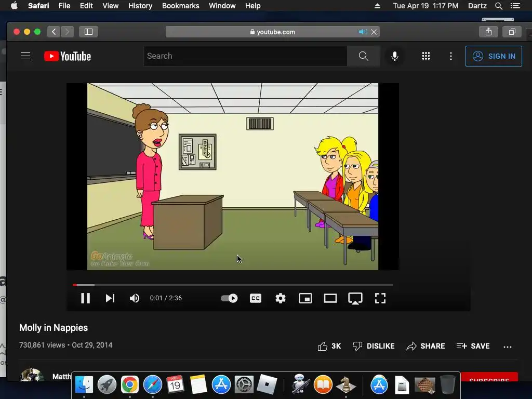Open the Window menu
Image resolution: width=532 pixels, height=399 pixels.
coord(222,6)
